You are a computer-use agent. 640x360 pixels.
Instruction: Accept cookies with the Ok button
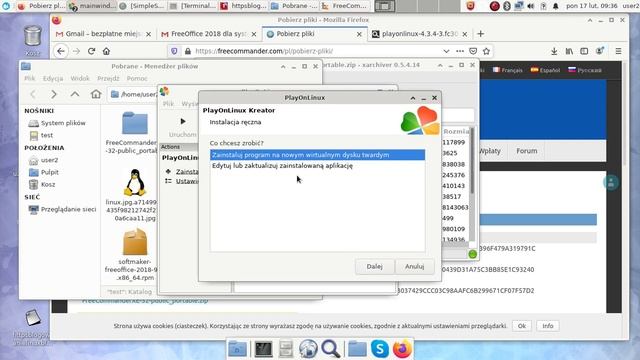point(522,326)
